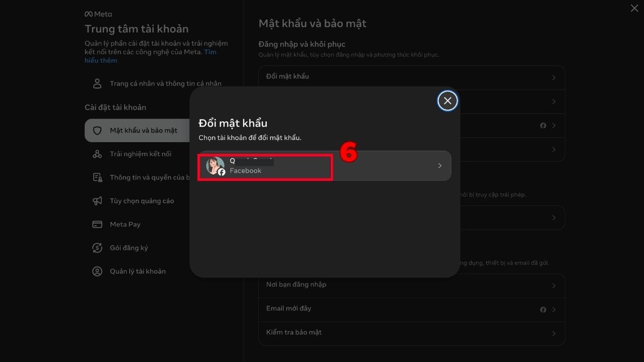Open Email mới đây row

pyautogui.click(x=412, y=309)
